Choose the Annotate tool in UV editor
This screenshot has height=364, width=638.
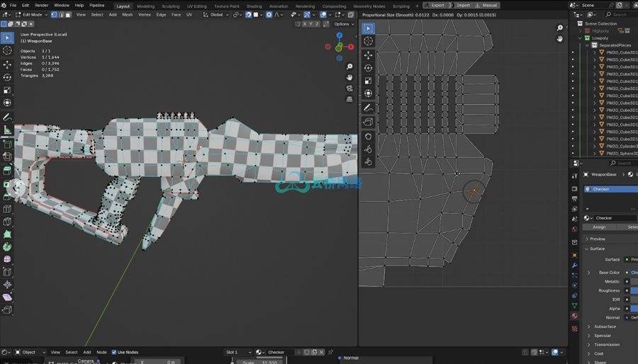tap(368, 108)
